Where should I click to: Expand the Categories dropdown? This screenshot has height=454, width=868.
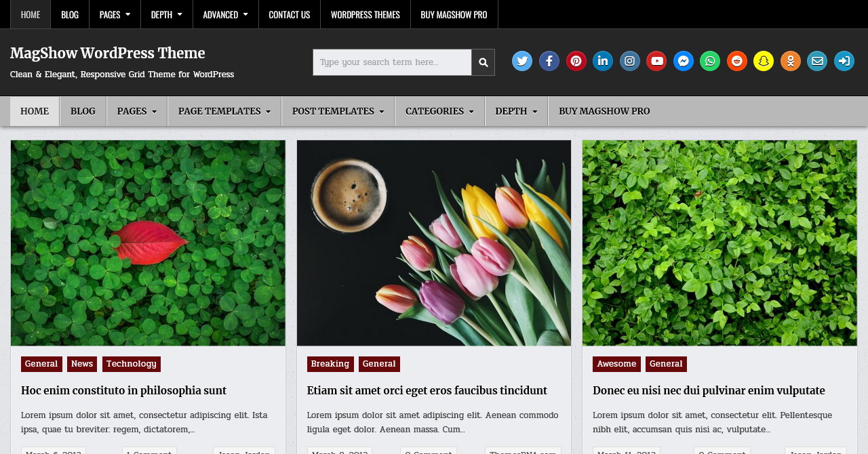[440, 111]
